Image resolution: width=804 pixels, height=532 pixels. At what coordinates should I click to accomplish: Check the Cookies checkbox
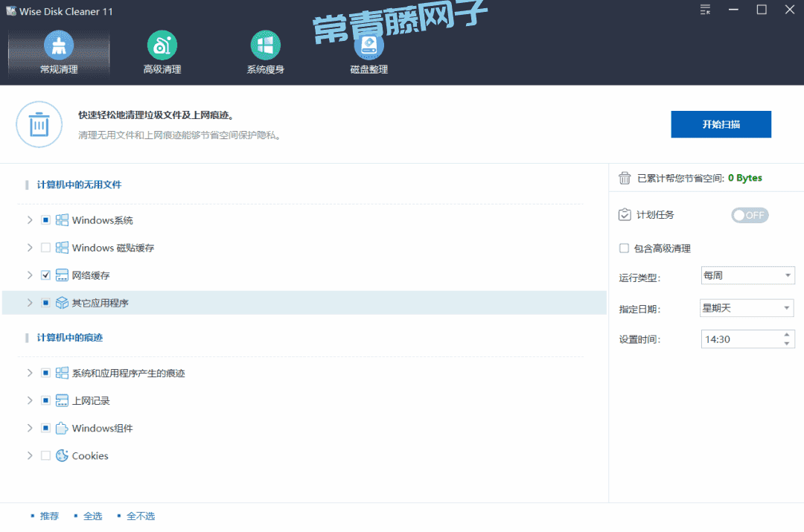(x=45, y=455)
